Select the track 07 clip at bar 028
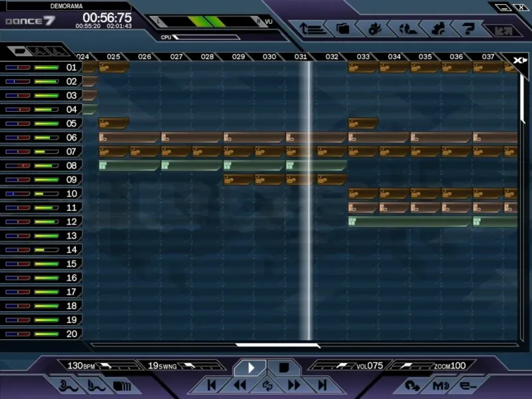This screenshot has height=399, width=532. coord(207,152)
